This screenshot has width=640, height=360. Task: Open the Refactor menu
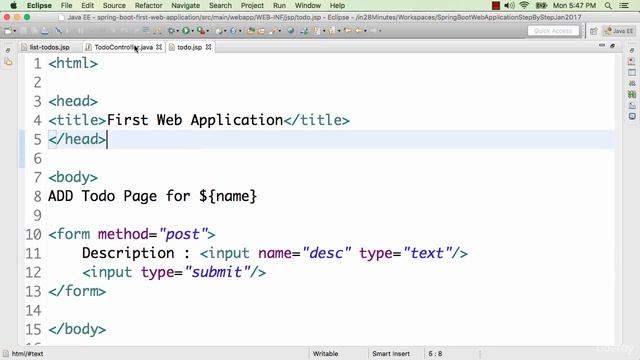click(x=149, y=6)
